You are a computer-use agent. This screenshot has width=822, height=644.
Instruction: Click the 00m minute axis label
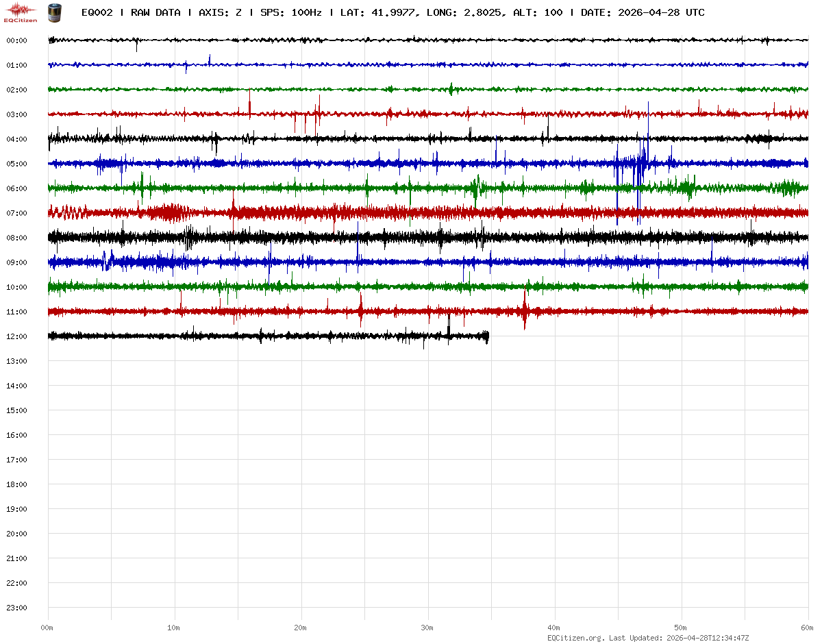48,628
